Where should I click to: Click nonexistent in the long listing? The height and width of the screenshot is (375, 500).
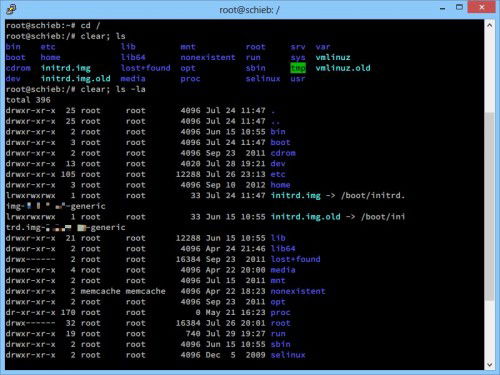tap(298, 291)
